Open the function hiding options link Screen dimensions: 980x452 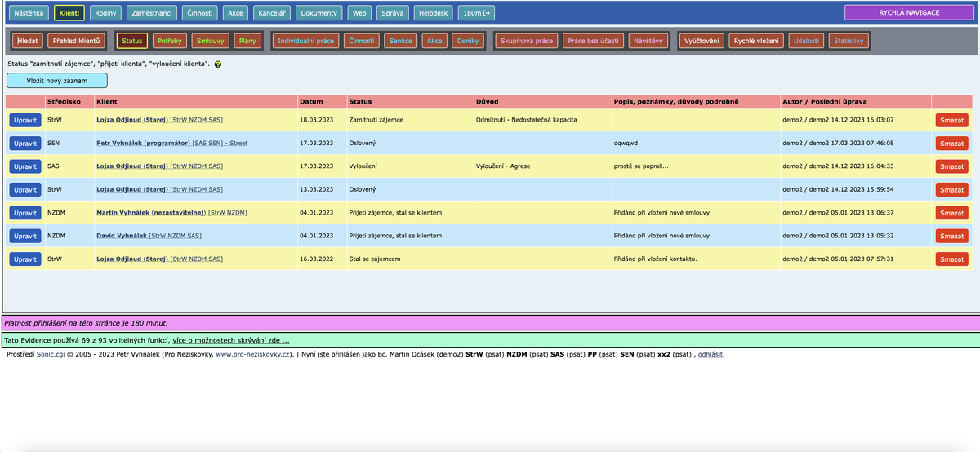(x=230, y=340)
